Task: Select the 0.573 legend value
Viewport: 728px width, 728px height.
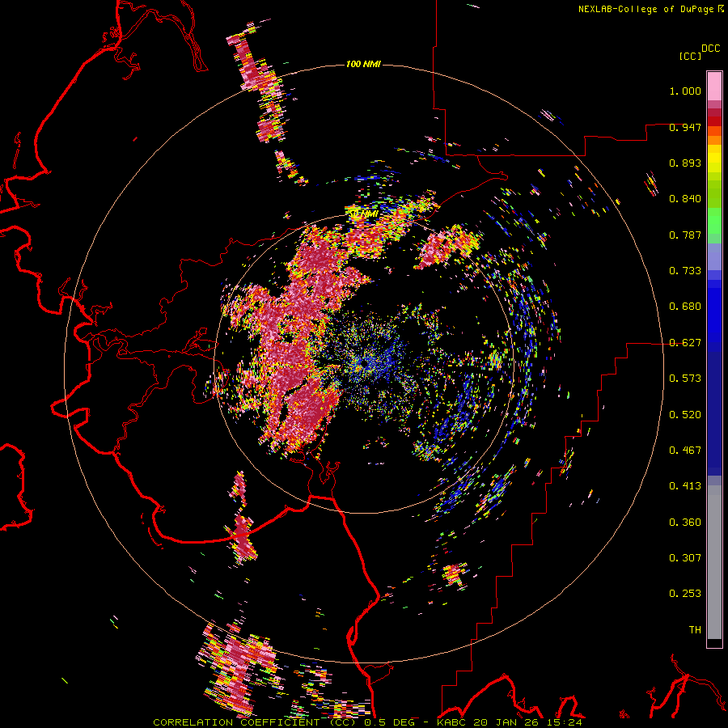Action: point(685,379)
